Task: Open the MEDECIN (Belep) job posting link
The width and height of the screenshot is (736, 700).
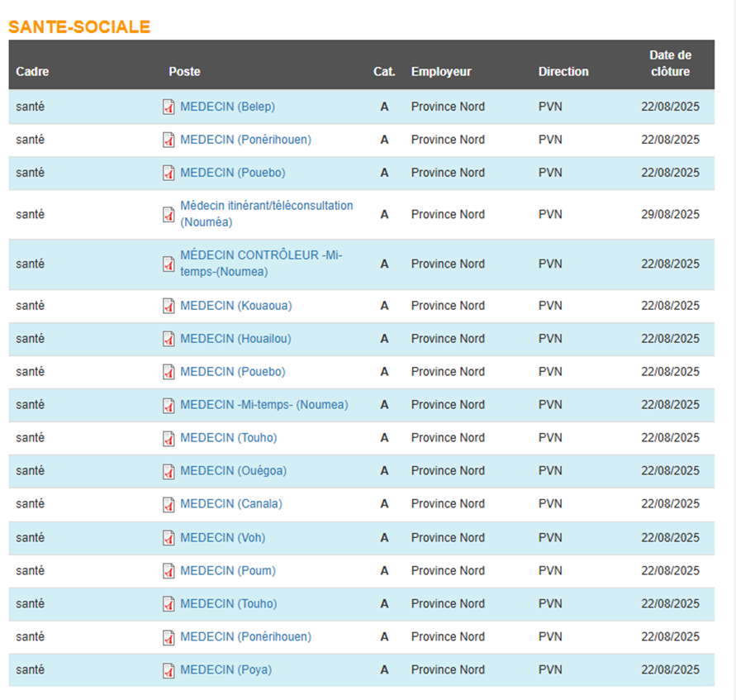Action: (227, 107)
